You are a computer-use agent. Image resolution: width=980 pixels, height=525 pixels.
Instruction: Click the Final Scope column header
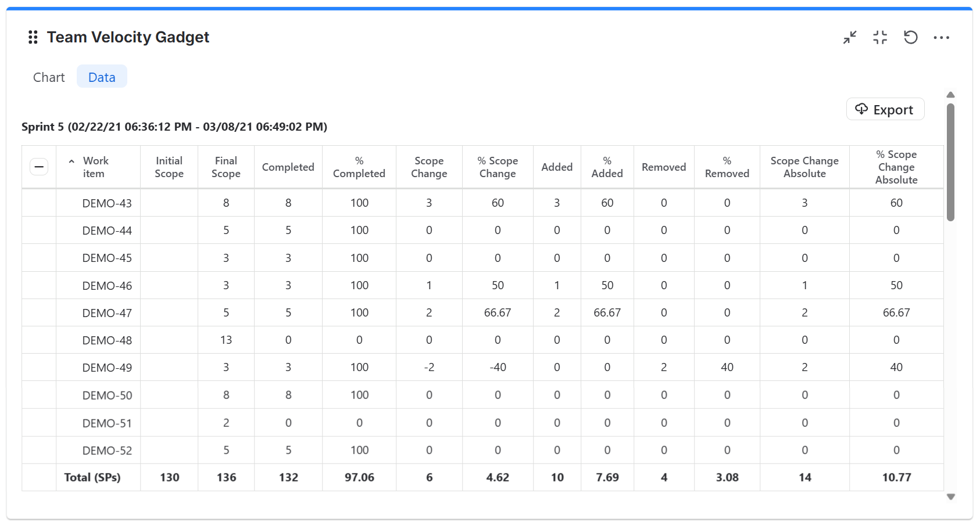click(226, 167)
